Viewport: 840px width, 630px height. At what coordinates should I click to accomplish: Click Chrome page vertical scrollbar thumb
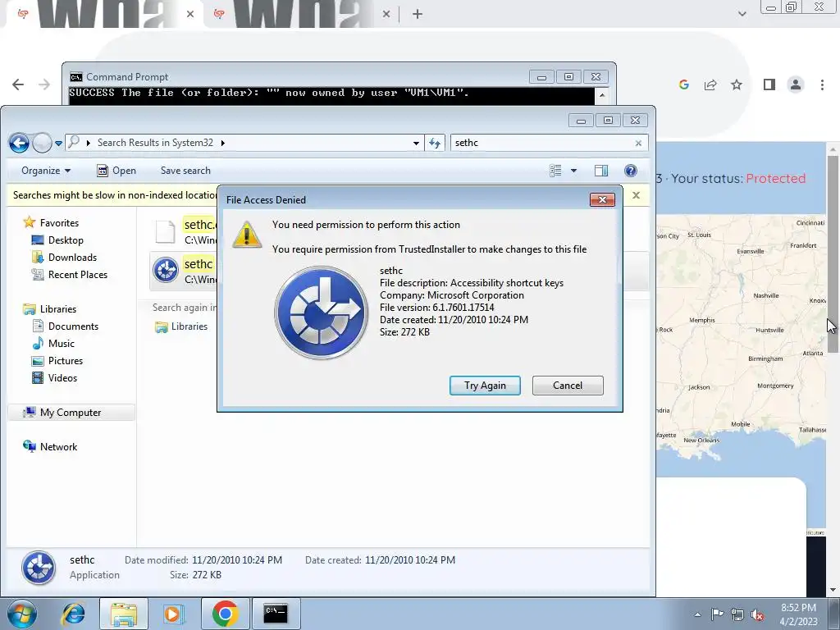point(833,254)
